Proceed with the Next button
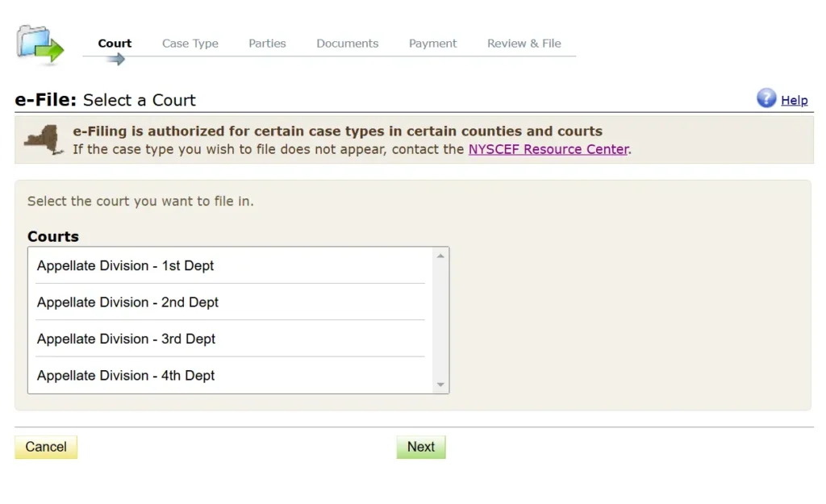This screenshot has width=826, height=504. [420, 447]
